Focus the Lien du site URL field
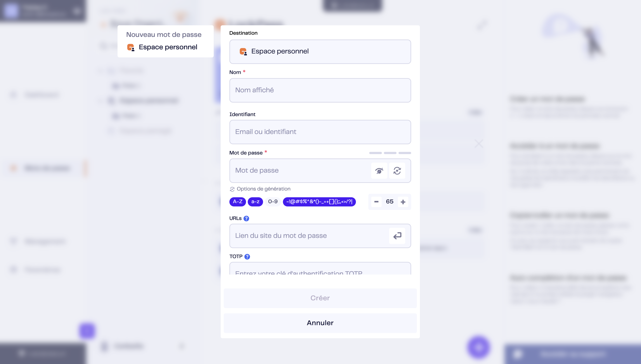Image resolution: width=641 pixels, height=364 pixels. point(309,236)
